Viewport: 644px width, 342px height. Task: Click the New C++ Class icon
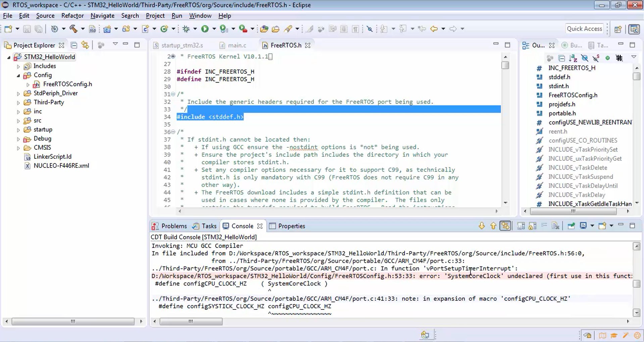164,29
